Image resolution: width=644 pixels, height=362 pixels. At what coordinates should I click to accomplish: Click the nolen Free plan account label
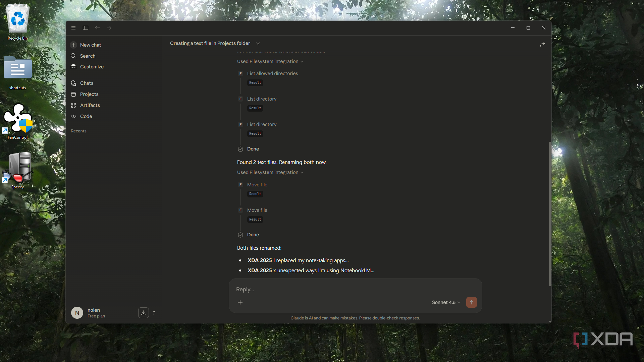(x=96, y=313)
